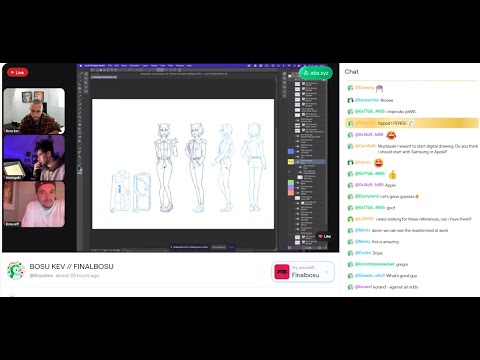Select the bottom webcam thumbnail with red cap

34,204
